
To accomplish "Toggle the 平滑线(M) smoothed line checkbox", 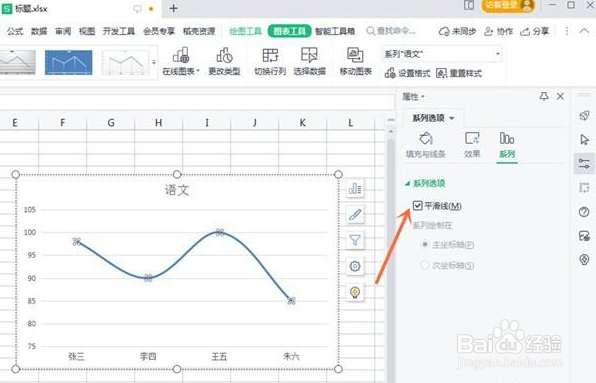I will tap(417, 206).
